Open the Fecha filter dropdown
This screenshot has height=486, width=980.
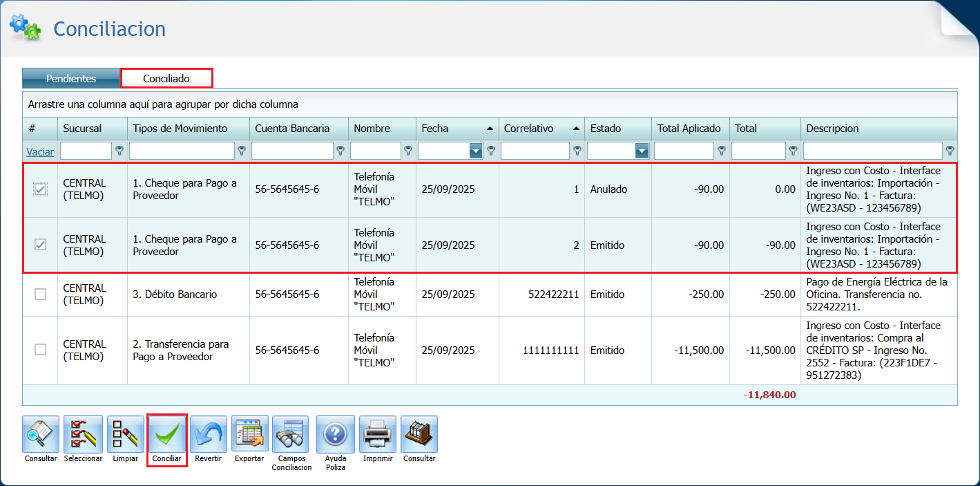[476, 151]
